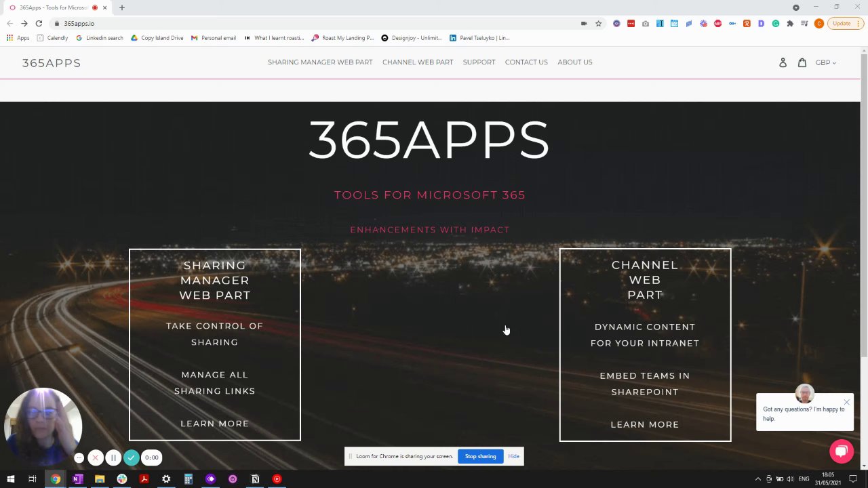Open the Copy Island Drive bookmark
Image resolution: width=868 pixels, height=488 pixels.
[x=157, y=38]
